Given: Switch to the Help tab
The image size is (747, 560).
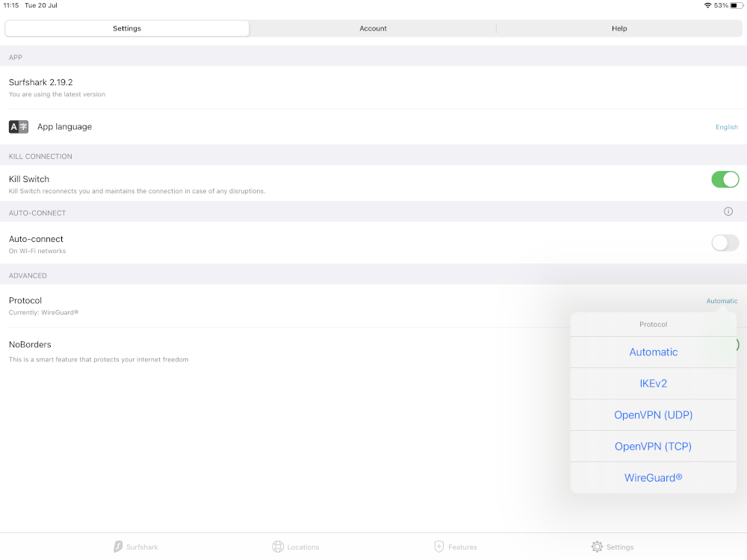Looking at the screenshot, I should point(619,28).
